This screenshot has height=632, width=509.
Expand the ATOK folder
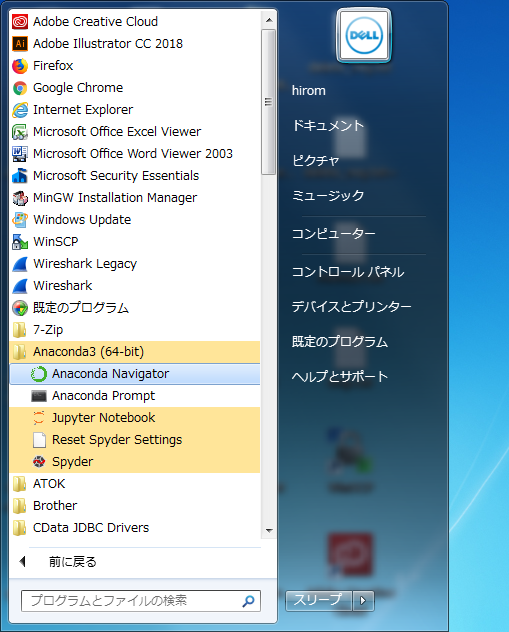tap(134, 484)
